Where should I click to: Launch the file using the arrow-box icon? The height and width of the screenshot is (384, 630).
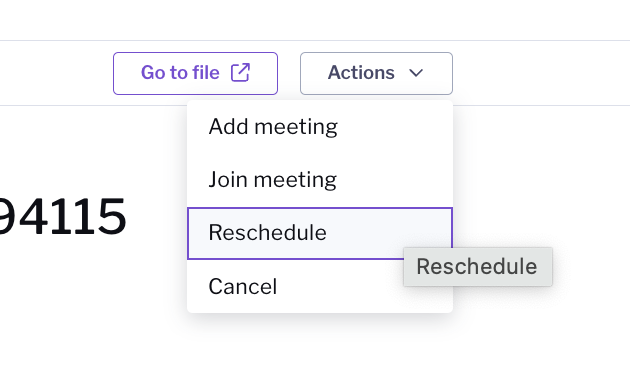click(240, 73)
